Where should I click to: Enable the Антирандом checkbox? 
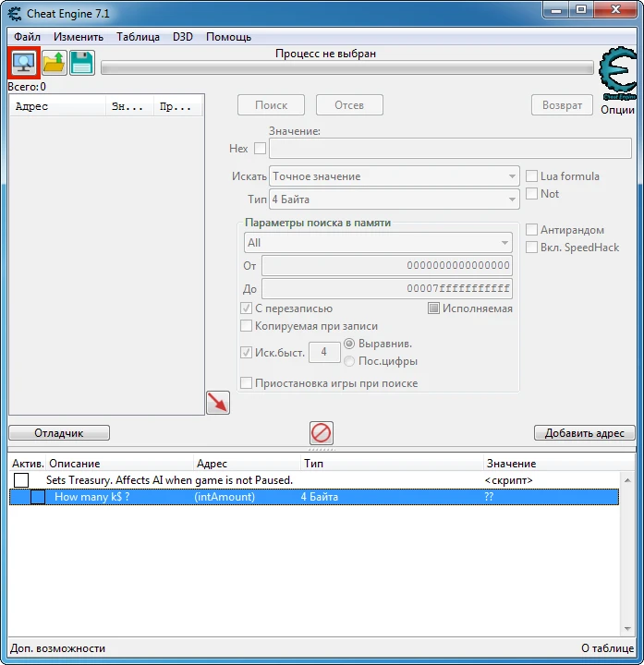tap(531, 230)
